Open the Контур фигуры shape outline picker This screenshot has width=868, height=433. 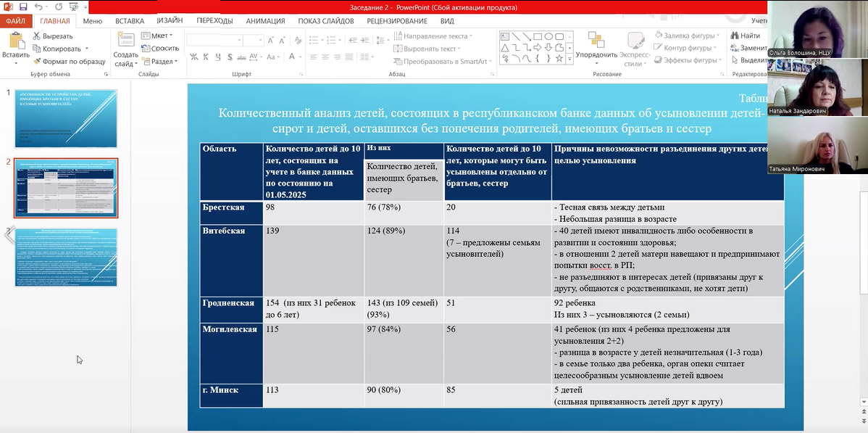click(685, 49)
